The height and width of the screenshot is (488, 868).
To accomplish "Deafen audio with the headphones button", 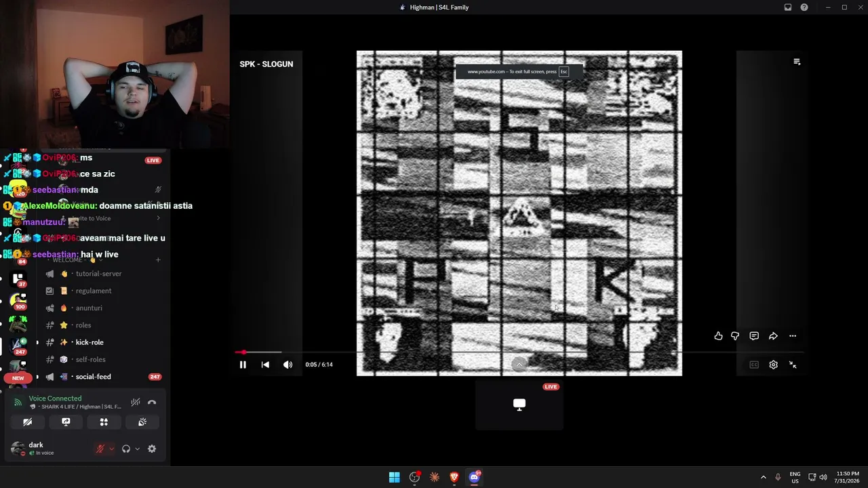I will (x=126, y=449).
